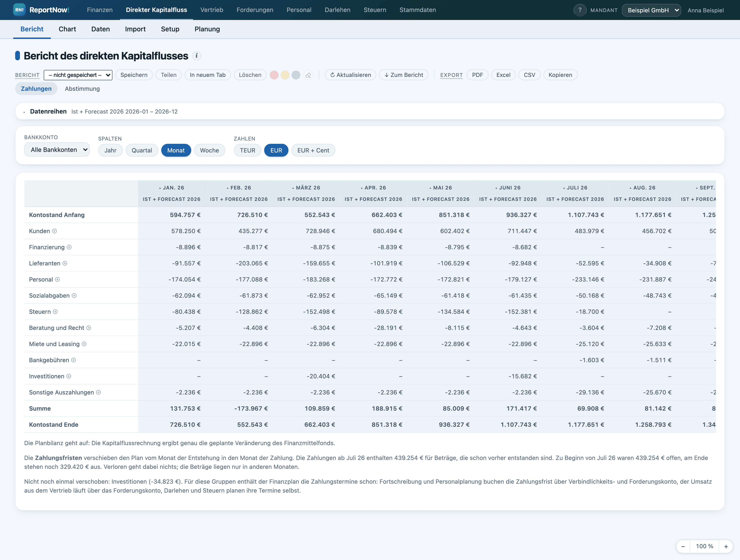This screenshot has width=740, height=560.
Task: Open the help question mark icon
Action: click(580, 10)
